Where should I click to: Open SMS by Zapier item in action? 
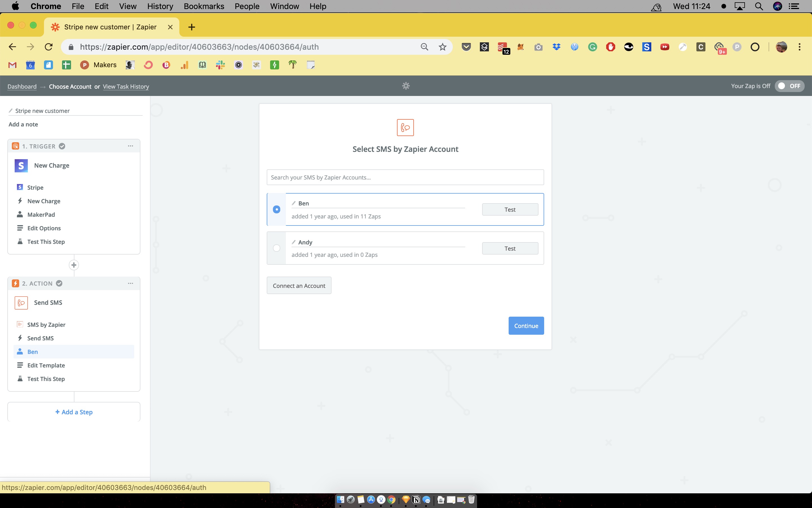[x=74, y=325]
